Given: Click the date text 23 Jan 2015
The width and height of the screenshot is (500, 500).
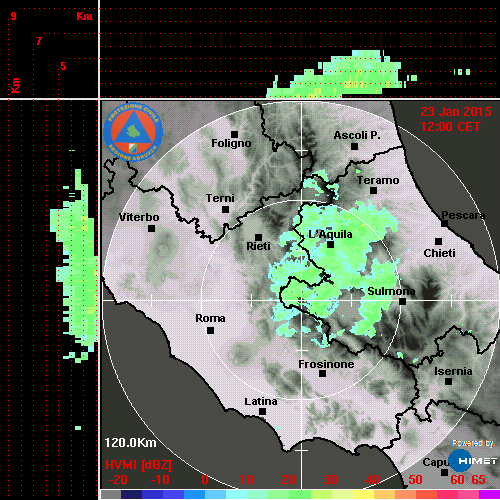Looking at the screenshot, I should (456, 112).
